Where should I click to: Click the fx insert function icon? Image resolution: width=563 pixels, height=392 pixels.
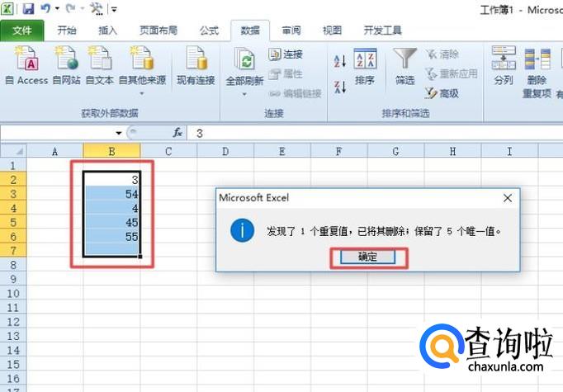tap(177, 133)
